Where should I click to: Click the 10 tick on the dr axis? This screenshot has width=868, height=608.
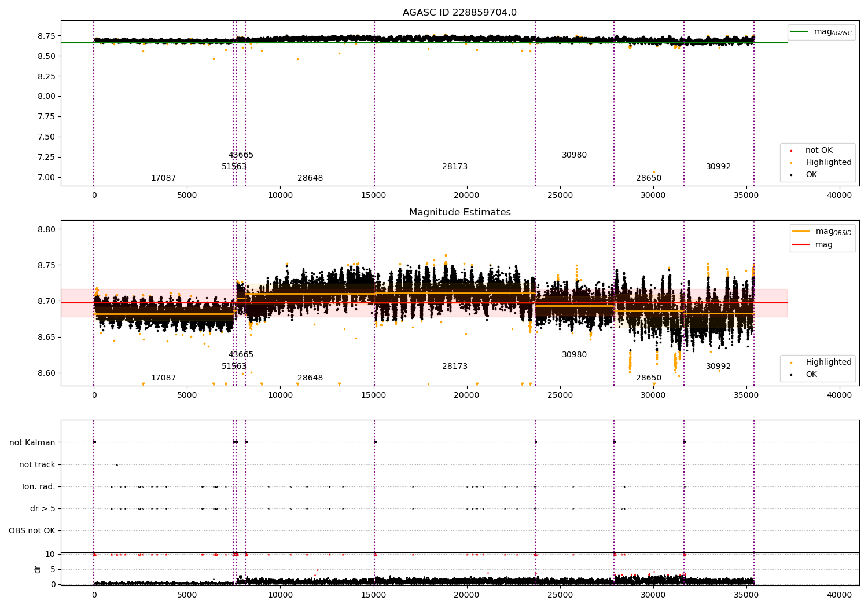(50, 554)
